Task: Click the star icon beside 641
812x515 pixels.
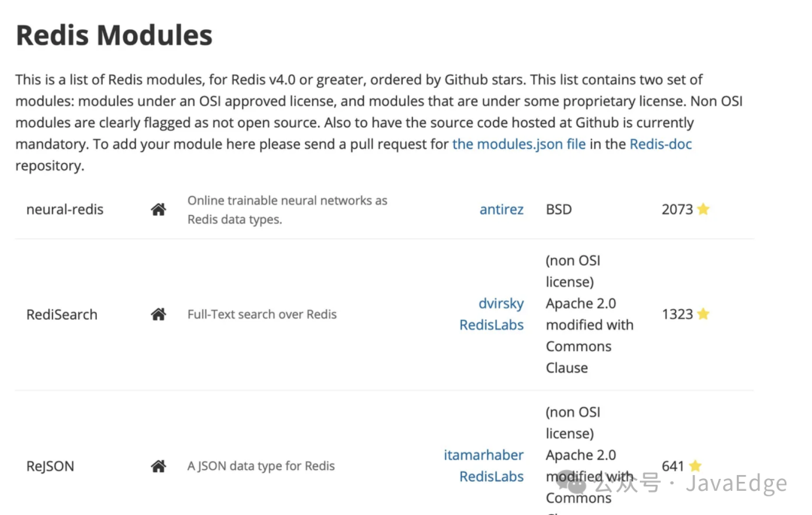Action: pyautogui.click(x=695, y=465)
